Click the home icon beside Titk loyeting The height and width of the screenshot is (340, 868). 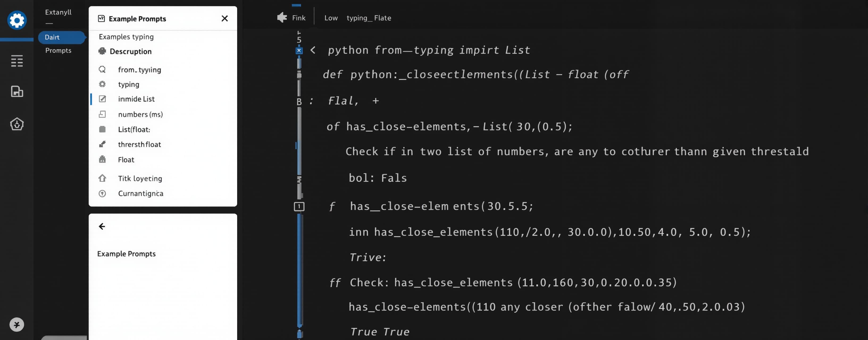[x=102, y=178]
